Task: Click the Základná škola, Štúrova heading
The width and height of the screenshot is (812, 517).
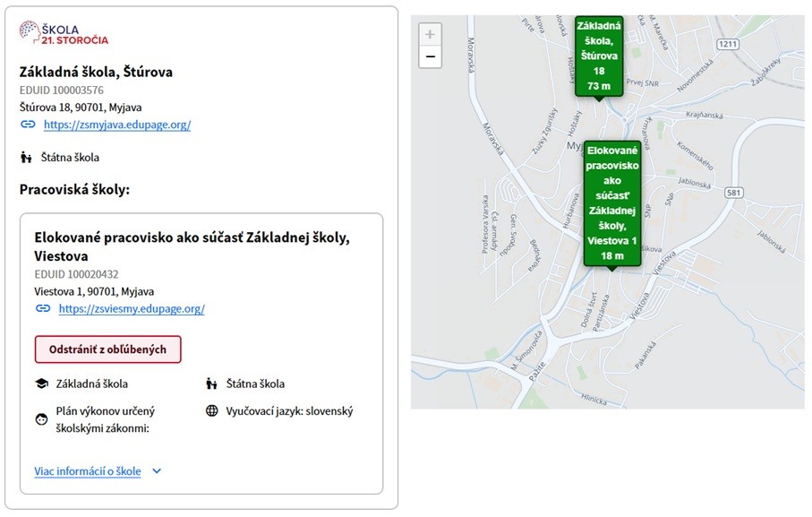Action: point(96,72)
